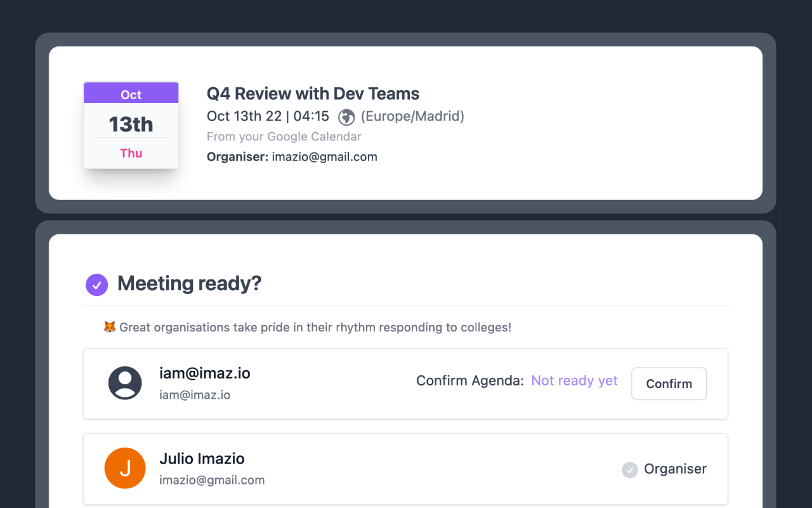Click imazio@gmail.com under Julio Imazio
The width and height of the screenshot is (812, 508).
click(x=212, y=480)
